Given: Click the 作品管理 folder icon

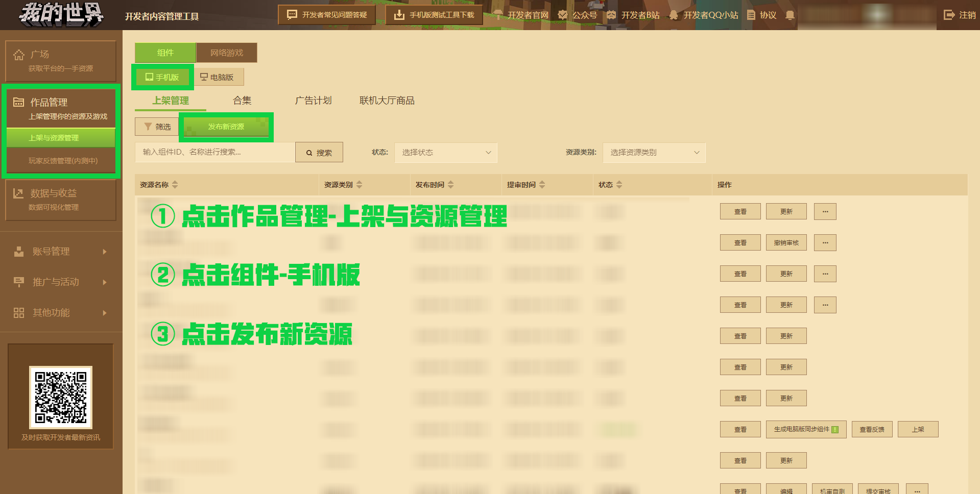Looking at the screenshot, I should pos(18,102).
